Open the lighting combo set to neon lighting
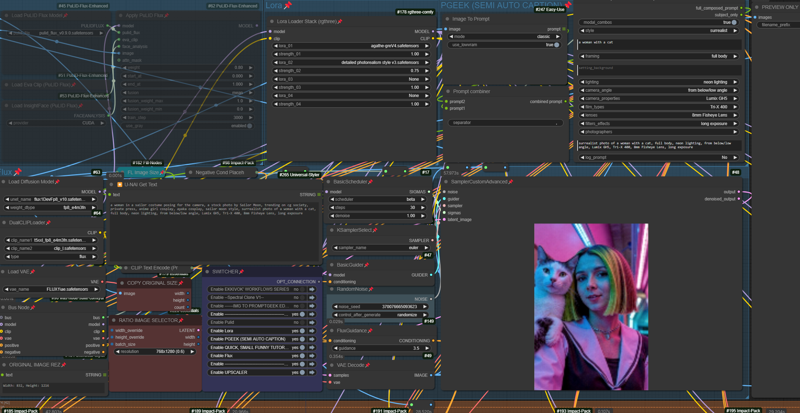The height and width of the screenshot is (413, 800). [x=660, y=82]
